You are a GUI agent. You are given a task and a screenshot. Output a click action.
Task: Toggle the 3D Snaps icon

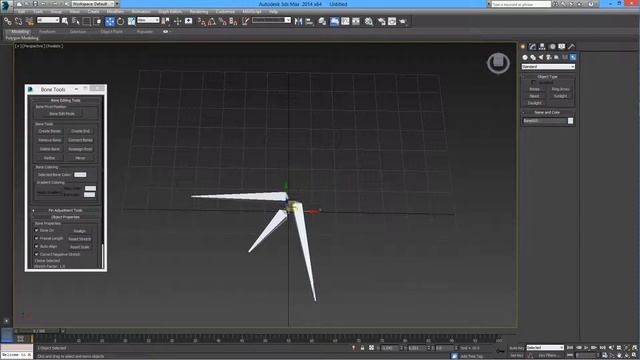201,21
